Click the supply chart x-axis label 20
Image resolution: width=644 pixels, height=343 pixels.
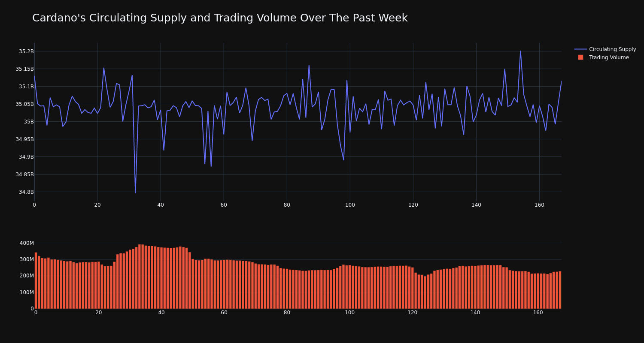pos(97,205)
